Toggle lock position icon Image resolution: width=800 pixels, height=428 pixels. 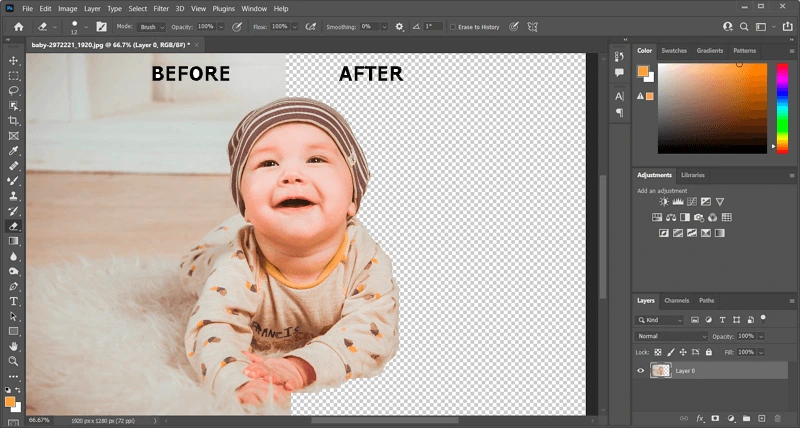point(683,352)
